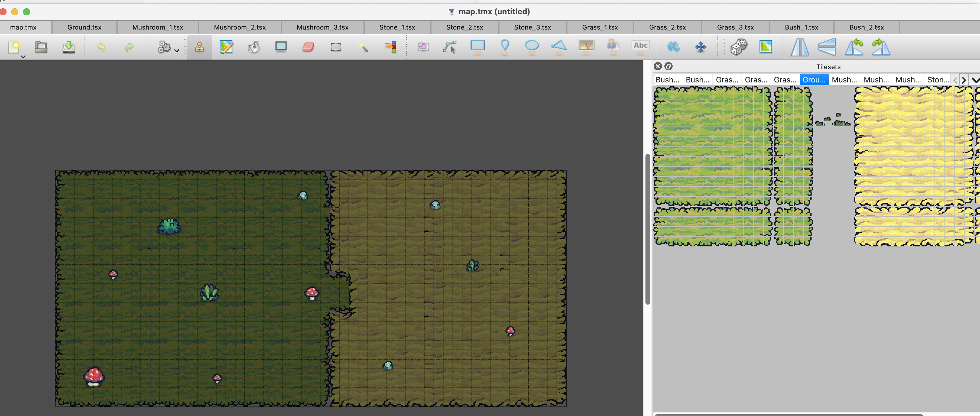Toggle the Rectangular Select tool
This screenshot has height=416, width=980.
pos(335,47)
